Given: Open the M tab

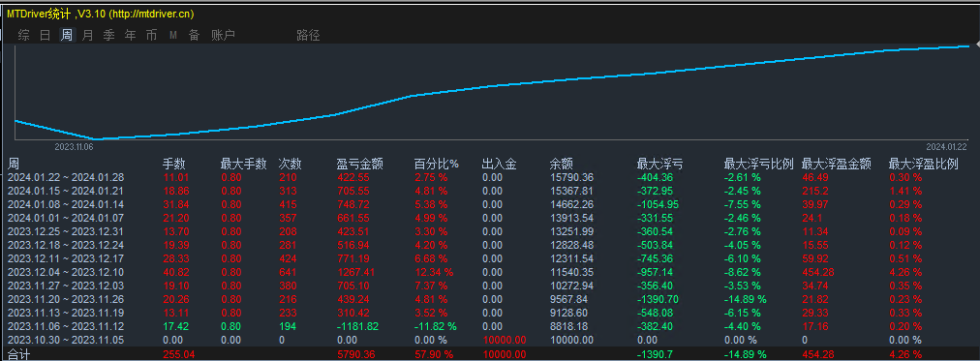Looking at the screenshot, I should [173, 36].
